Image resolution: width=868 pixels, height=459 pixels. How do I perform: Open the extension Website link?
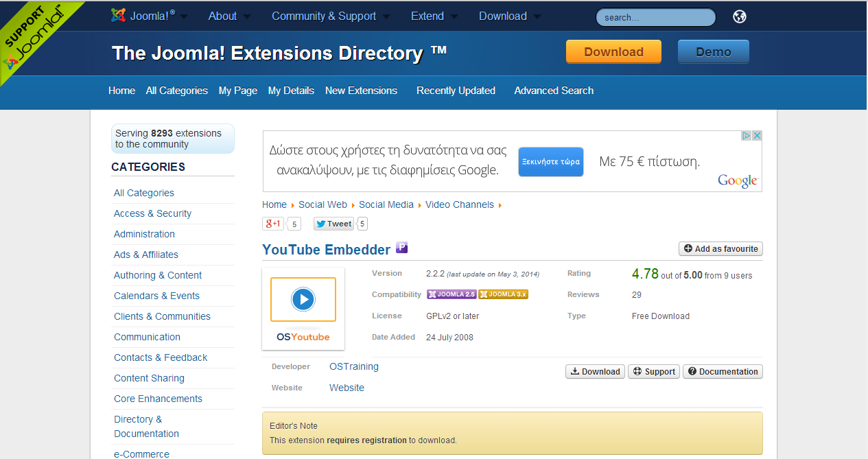[347, 388]
